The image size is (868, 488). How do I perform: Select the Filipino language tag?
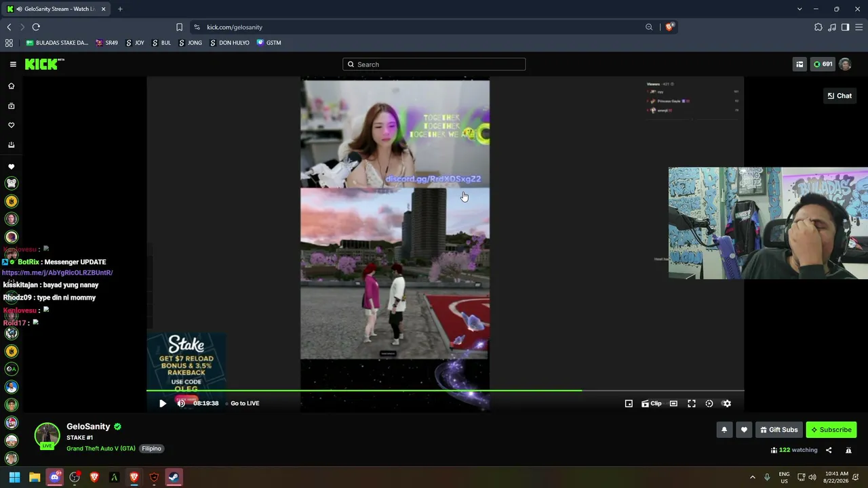[x=151, y=449]
